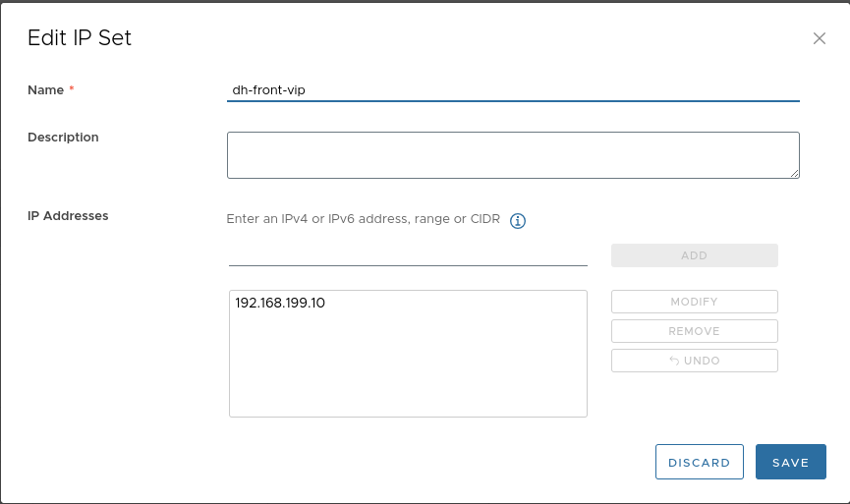850x504 pixels.
Task: Close the Edit IP Set dialog
Action: click(819, 38)
